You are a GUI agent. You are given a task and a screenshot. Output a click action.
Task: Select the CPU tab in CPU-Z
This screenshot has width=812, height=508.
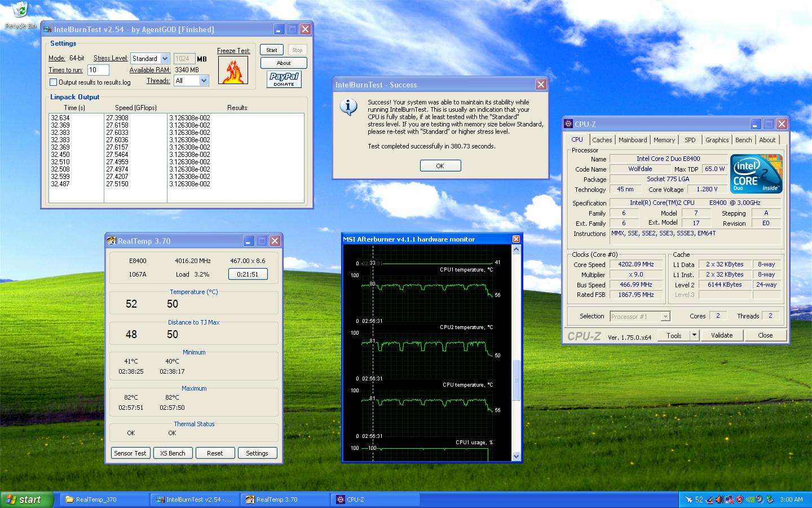[x=577, y=139]
